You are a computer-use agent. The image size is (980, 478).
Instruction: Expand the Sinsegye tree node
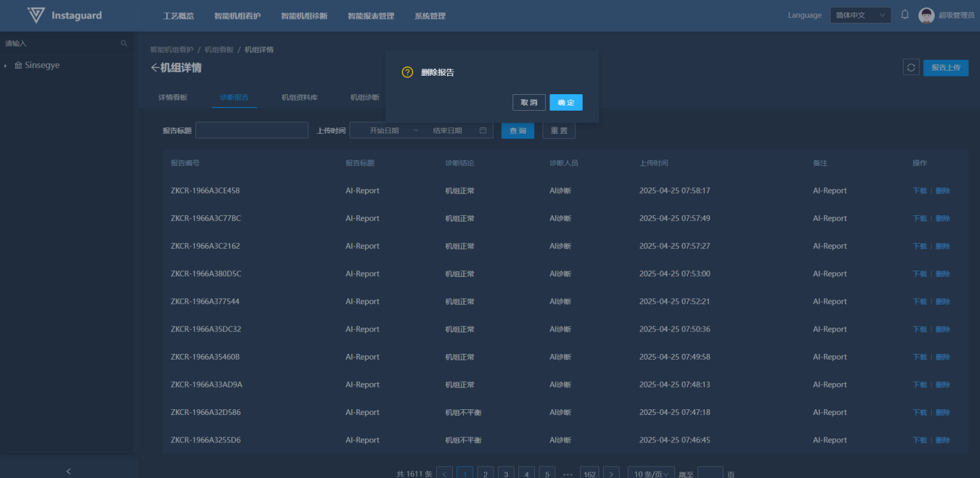[6, 66]
